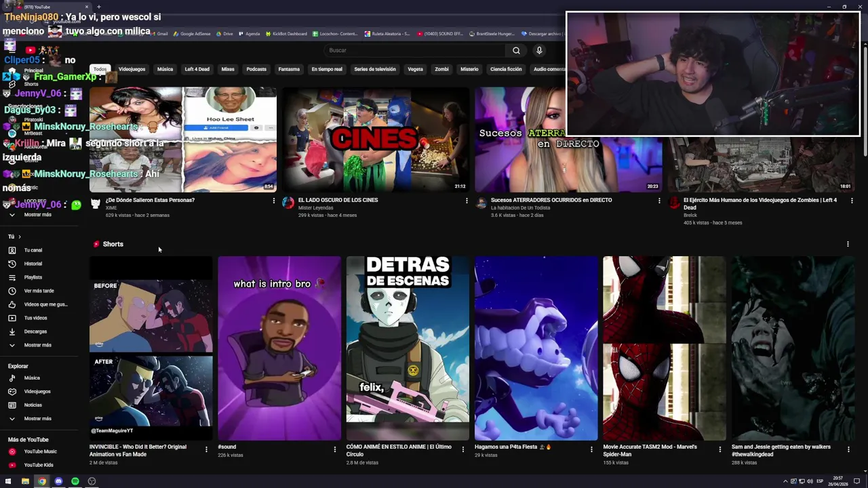Select the Vegeta filter chip
The height and width of the screenshot is (488, 868).
coord(415,69)
